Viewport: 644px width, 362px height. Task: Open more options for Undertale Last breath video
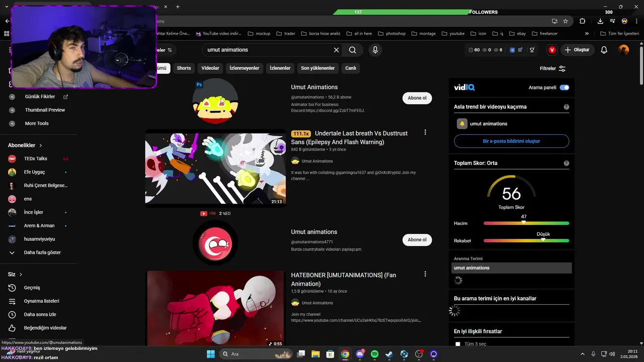pyautogui.click(x=425, y=132)
